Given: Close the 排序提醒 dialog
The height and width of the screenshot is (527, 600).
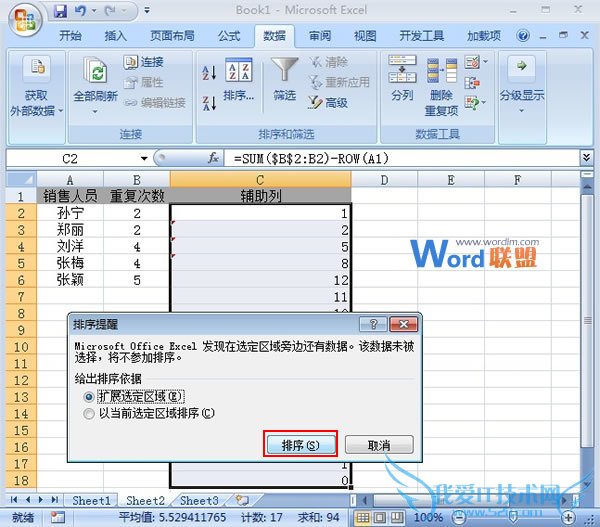Looking at the screenshot, I should [x=403, y=325].
